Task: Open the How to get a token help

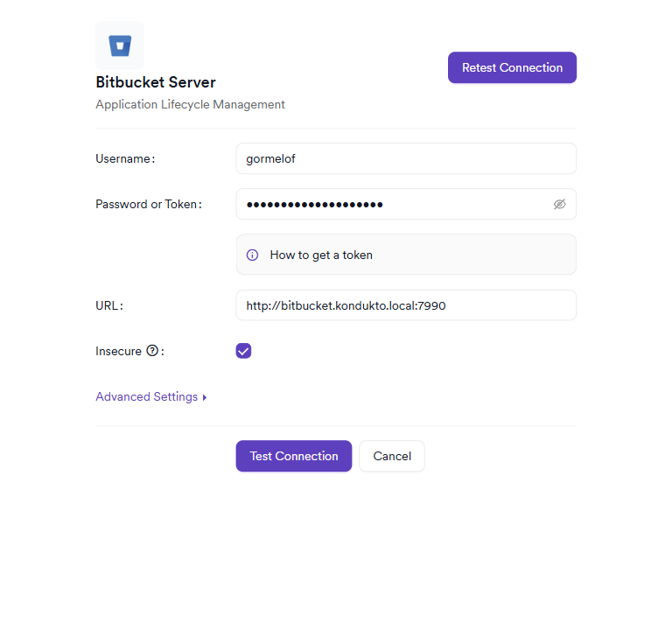Action: [321, 255]
